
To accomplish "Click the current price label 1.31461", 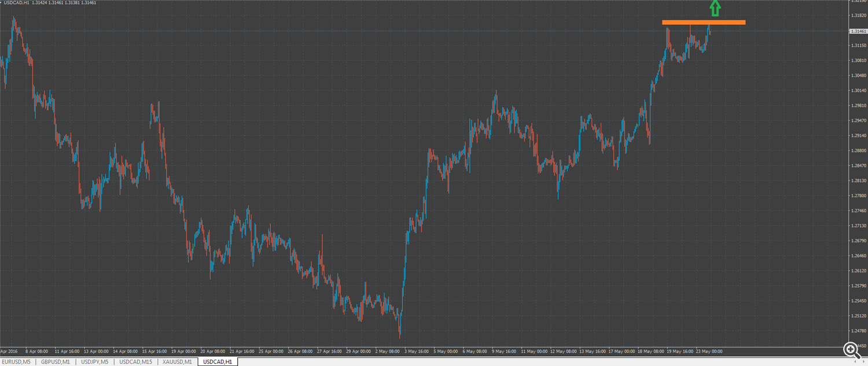I will [x=858, y=31].
